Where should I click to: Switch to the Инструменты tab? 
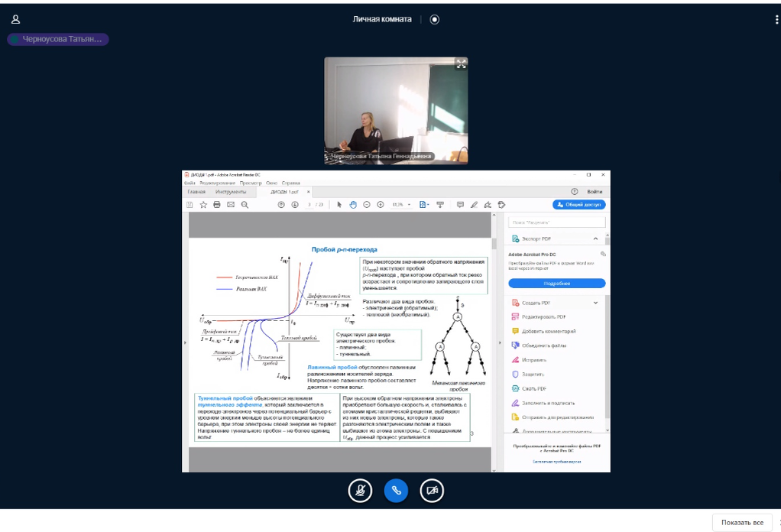click(231, 191)
